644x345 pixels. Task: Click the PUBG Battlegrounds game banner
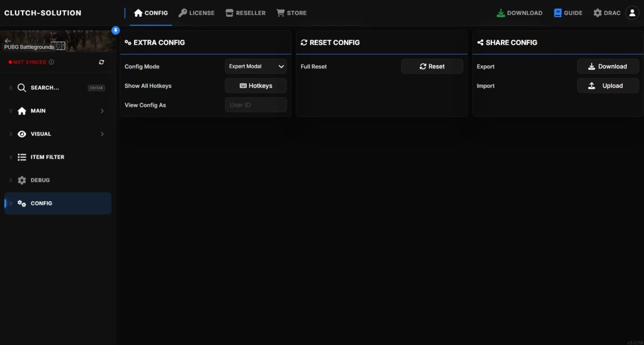(58, 41)
